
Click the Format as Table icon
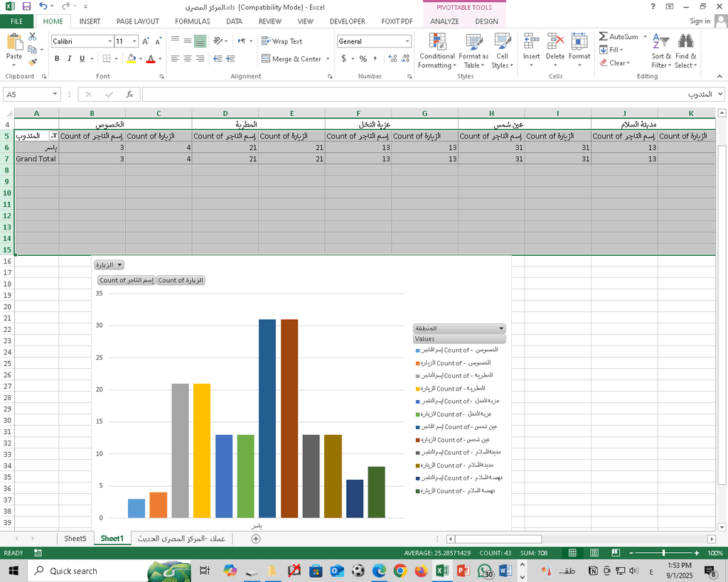tap(473, 42)
